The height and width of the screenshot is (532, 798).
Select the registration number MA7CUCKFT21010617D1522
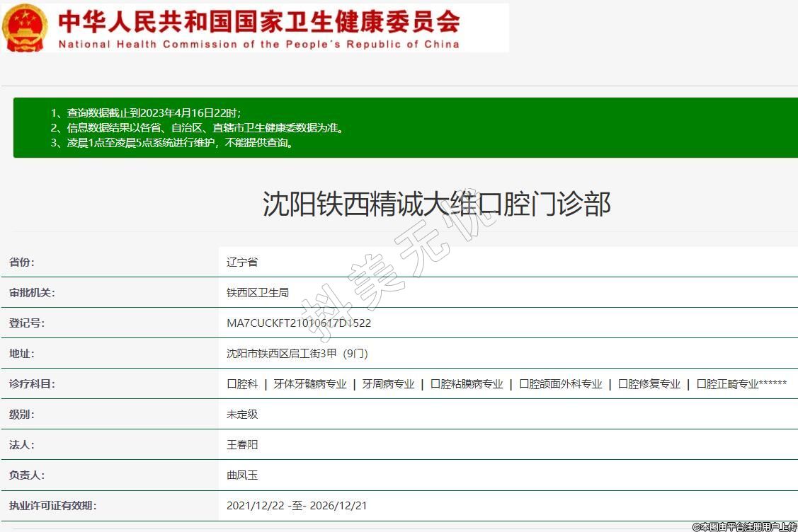[299, 323]
